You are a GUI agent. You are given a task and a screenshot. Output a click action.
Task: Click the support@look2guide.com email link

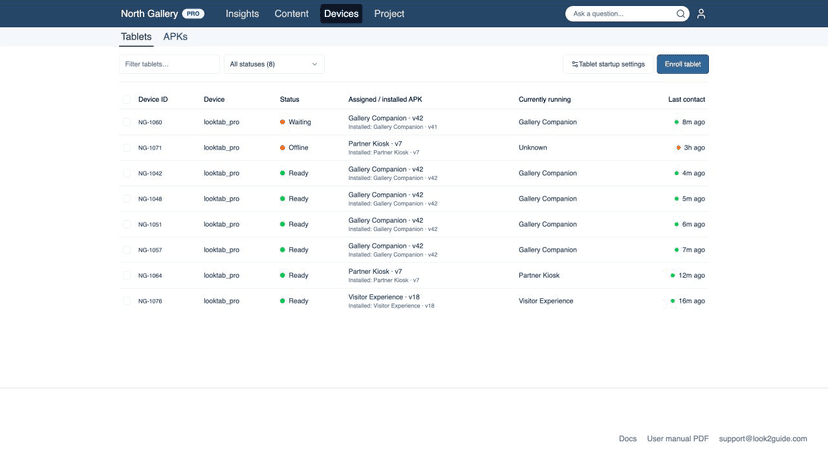click(763, 439)
